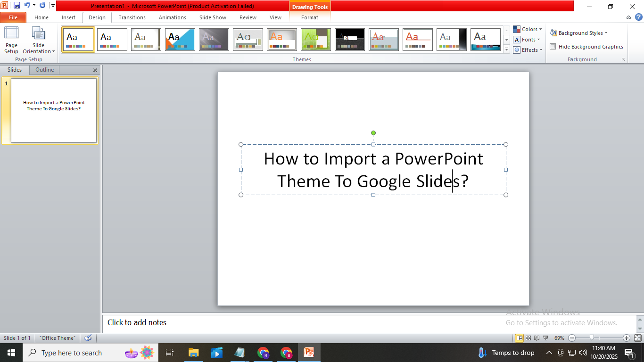The image size is (644, 362).
Task: Open Slide Orientation dropdown
Action: (x=39, y=40)
